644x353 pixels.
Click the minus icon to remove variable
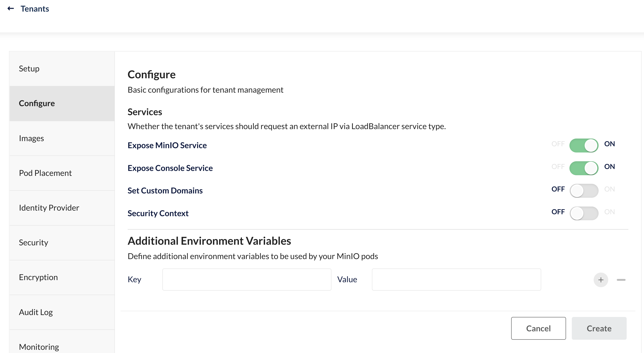[x=621, y=280]
